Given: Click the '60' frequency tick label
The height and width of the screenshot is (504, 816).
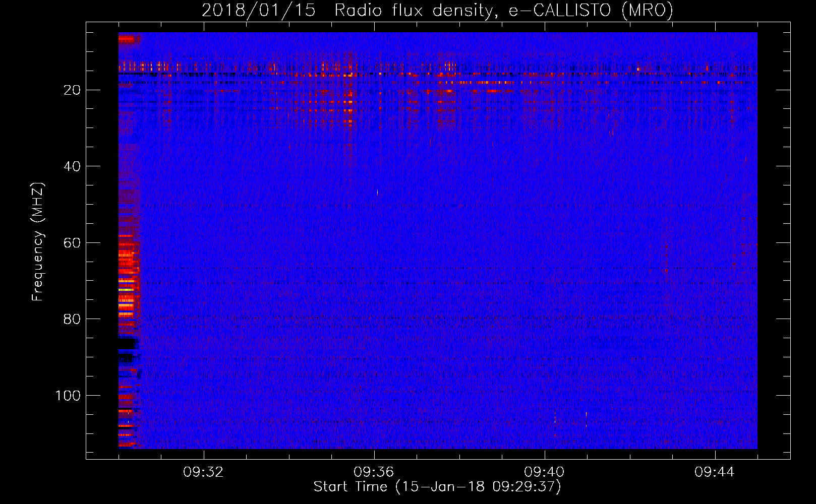Looking at the screenshot, I should click(x=72, y=243).
